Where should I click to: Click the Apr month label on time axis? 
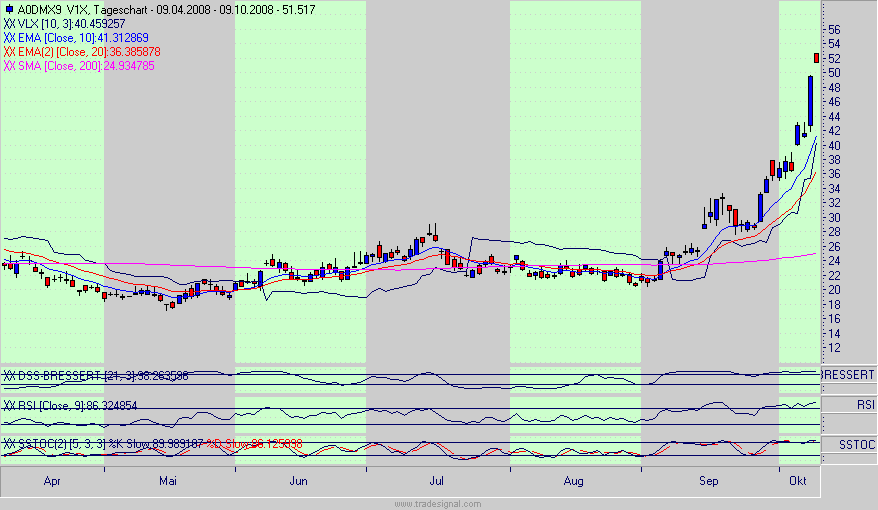click(52, 481)
